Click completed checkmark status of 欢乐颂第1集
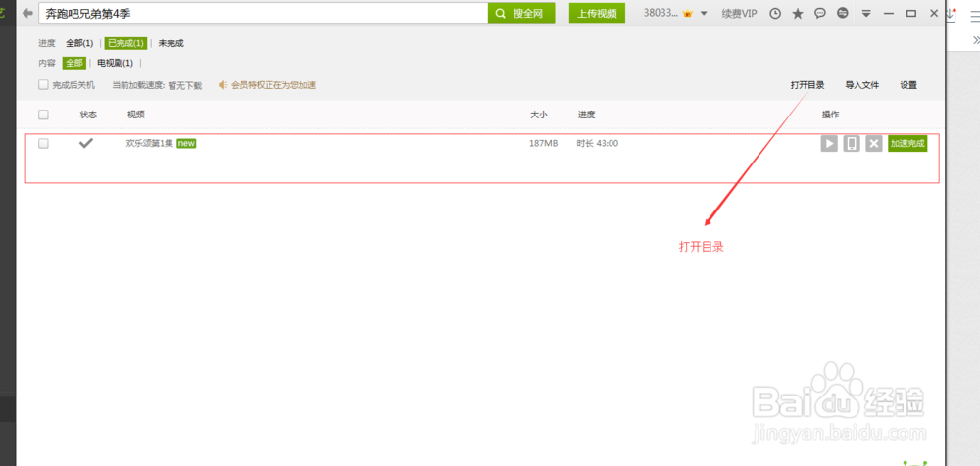This screenshot has height=466, width=980. [85, 143]
